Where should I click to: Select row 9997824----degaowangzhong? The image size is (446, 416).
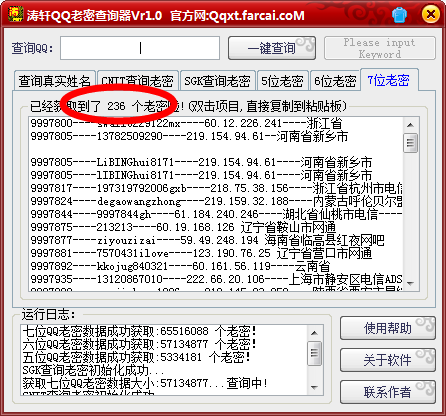point(216,201)
